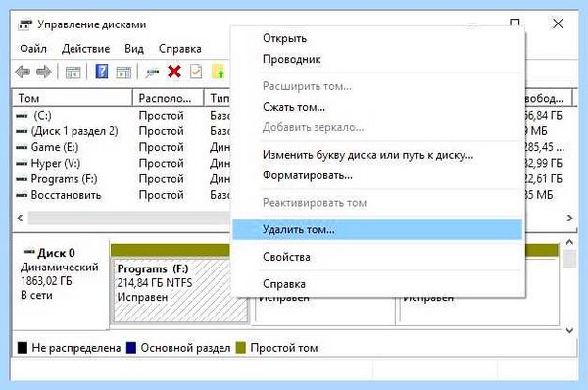Click the Том column header
Viewport: 588px width, 390px height.
click(x=73, y=98)
